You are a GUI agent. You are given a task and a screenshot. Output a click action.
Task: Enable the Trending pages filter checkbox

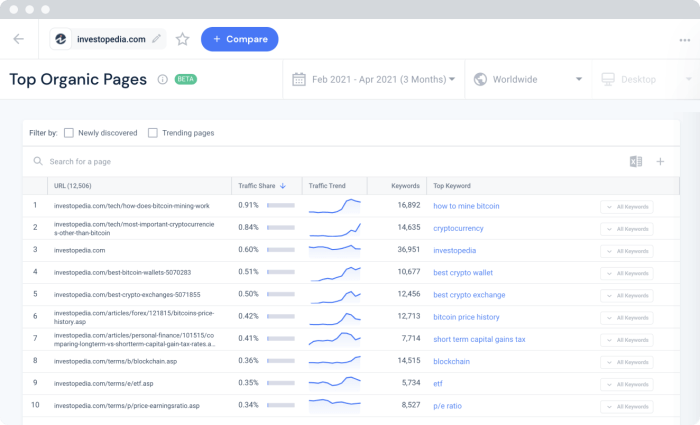coord(153,133)
